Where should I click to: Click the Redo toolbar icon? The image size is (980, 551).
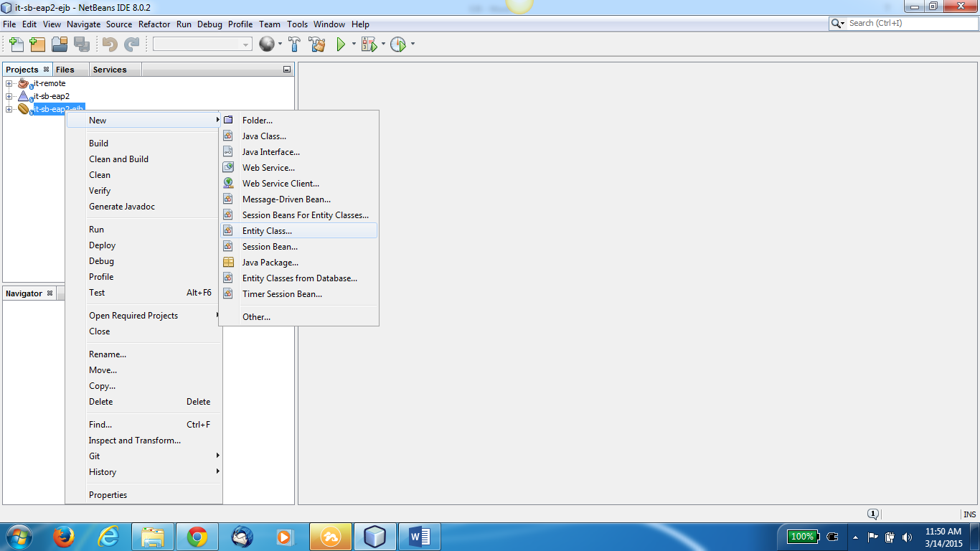[131, 44]
